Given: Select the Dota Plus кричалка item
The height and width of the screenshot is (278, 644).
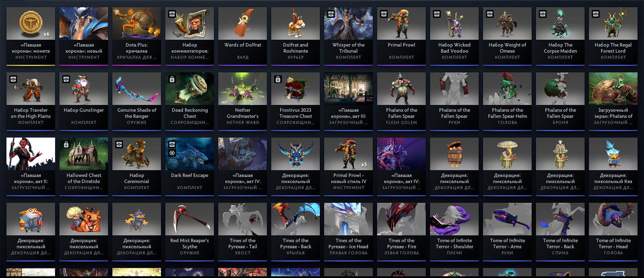Looking at the screenshot, I should pos(137,36).
